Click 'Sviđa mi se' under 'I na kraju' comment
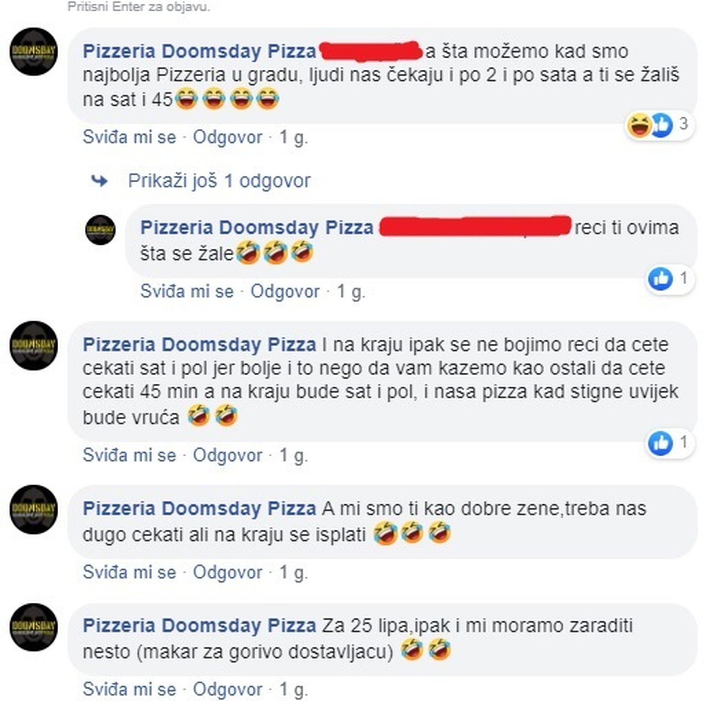 [129, 455]
